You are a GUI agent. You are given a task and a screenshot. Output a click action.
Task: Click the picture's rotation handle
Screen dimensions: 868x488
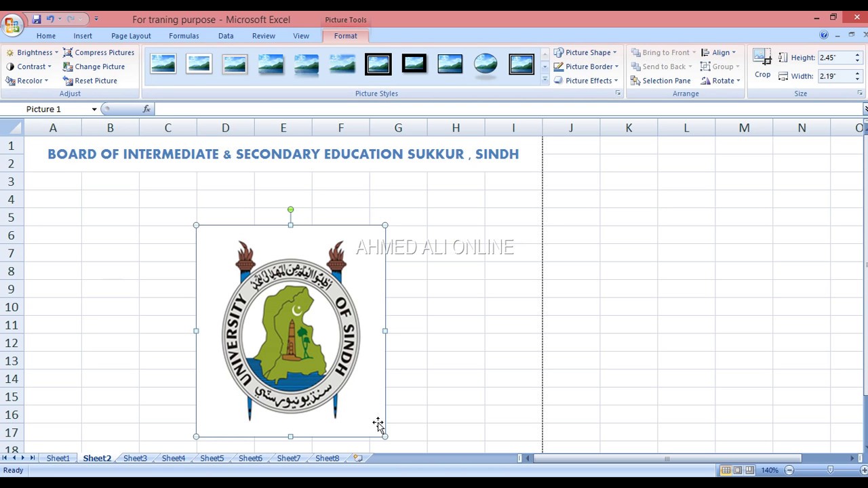pyautogui.click(x=290, y=210)
